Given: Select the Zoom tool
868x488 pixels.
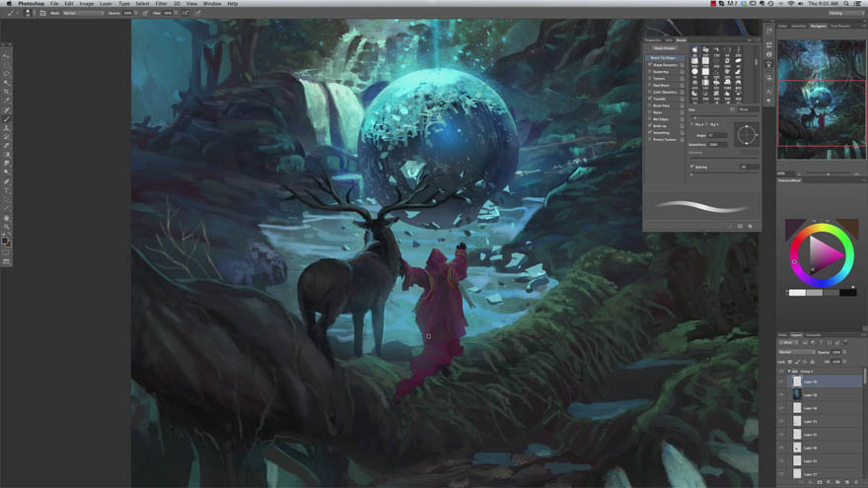Looking at the screenshot, I should [6, 227].
